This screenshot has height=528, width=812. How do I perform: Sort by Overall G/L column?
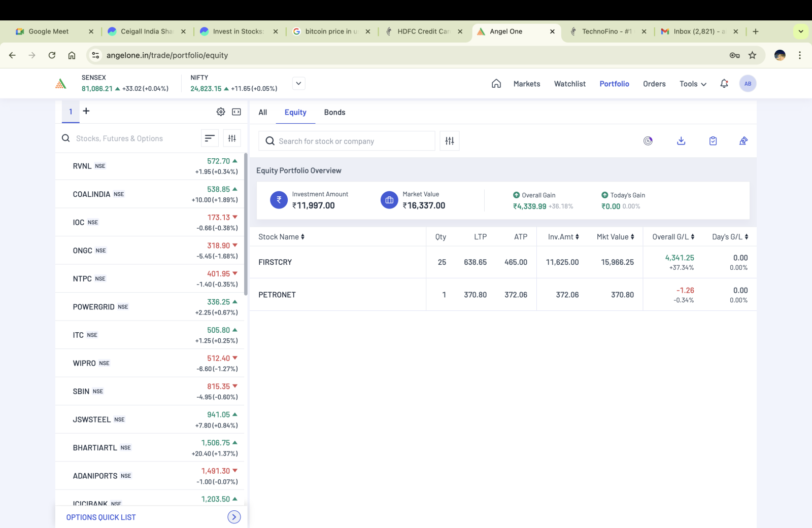click(x=673, y=237)
